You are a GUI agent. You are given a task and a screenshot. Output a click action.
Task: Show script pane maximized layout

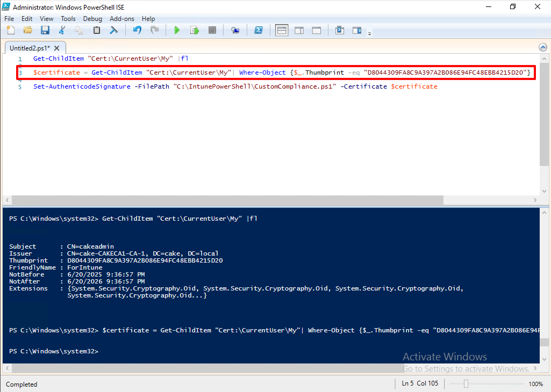point(316,30)
